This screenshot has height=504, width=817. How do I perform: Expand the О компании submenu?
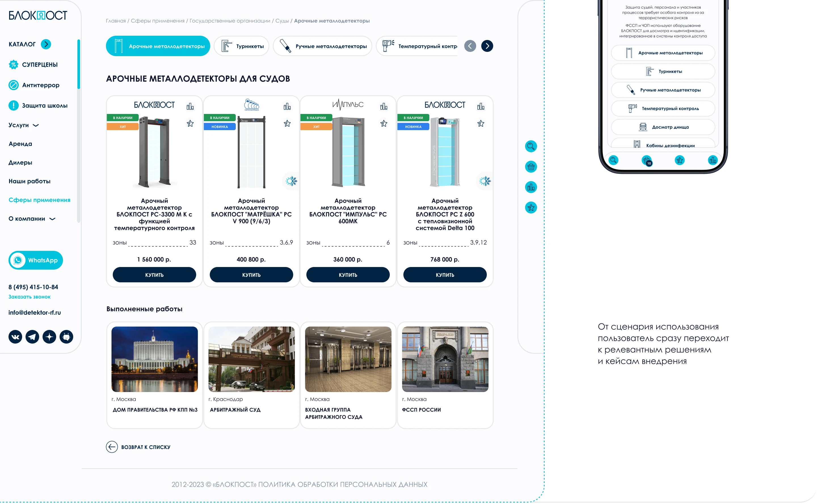32,219
